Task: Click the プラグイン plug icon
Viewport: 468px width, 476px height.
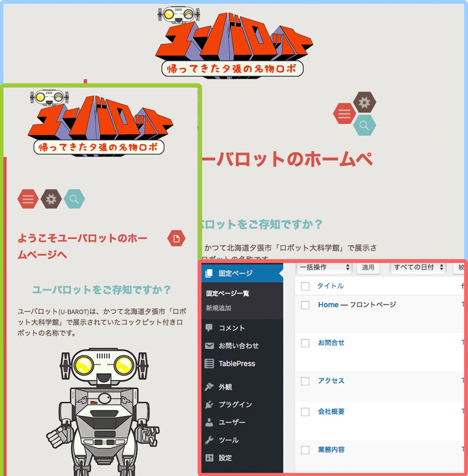Action: 209,405
